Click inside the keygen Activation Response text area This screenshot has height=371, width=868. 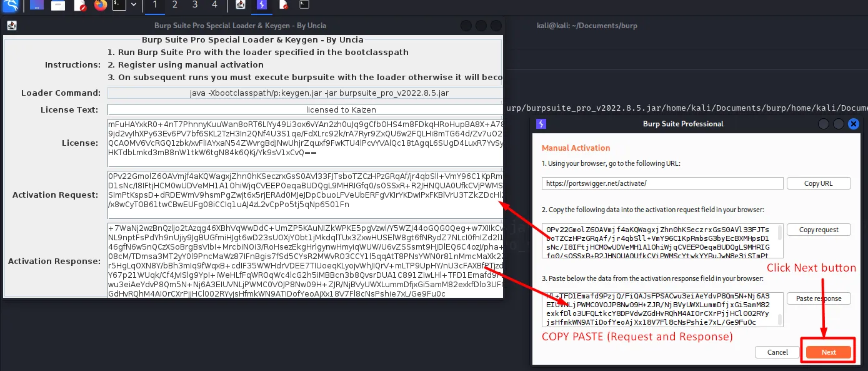[x=305, y=260]
